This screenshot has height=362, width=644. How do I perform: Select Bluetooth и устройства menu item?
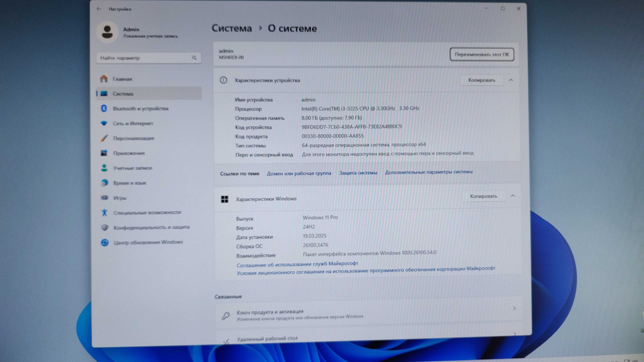149,108
